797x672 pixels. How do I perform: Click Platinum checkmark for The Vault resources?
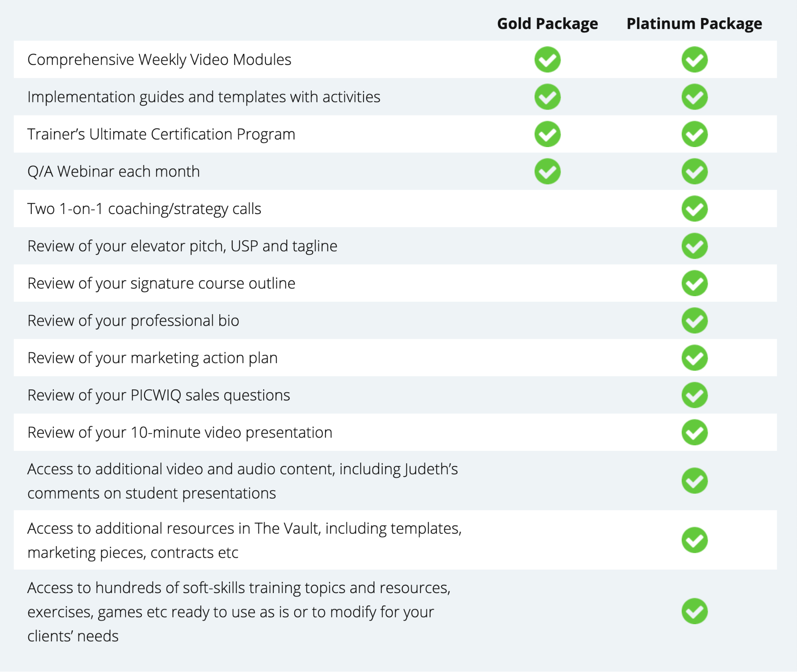(695, 540)
